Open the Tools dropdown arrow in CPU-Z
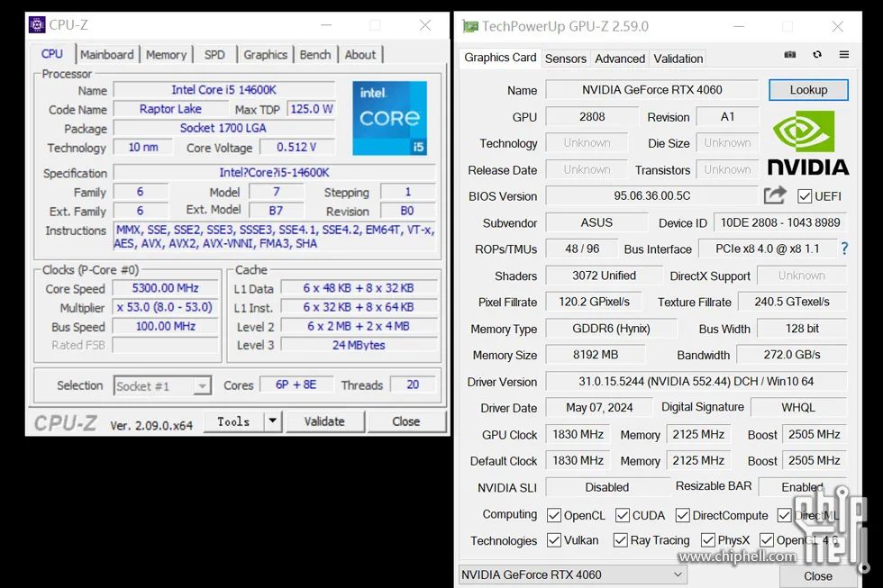 pyautogui.click(x=272, y=421)
